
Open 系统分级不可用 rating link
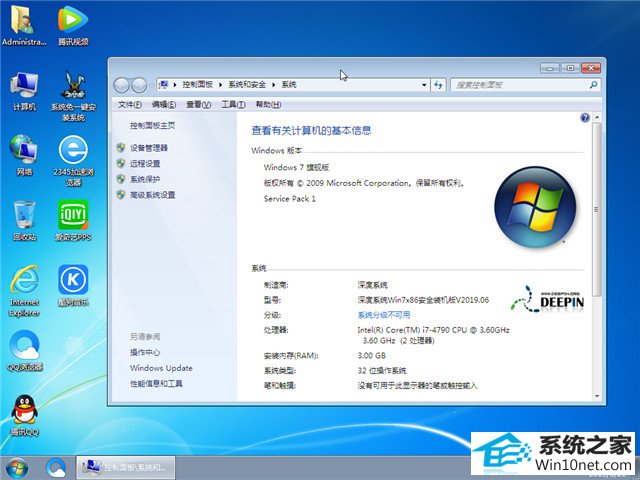pyautogui.click(x=384, y=315)
